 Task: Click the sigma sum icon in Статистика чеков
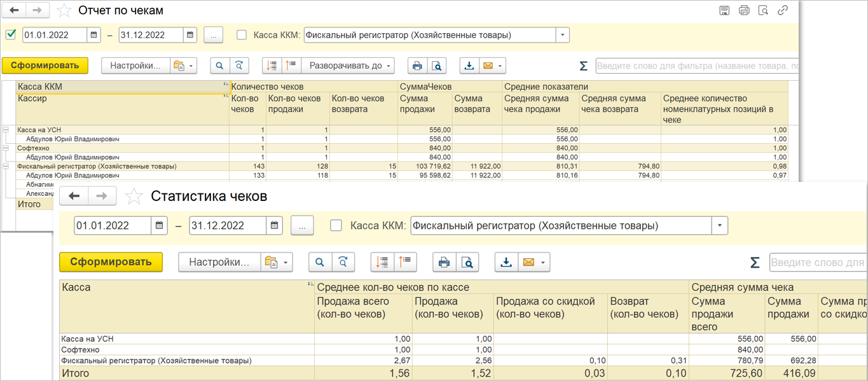click(755, 263)
